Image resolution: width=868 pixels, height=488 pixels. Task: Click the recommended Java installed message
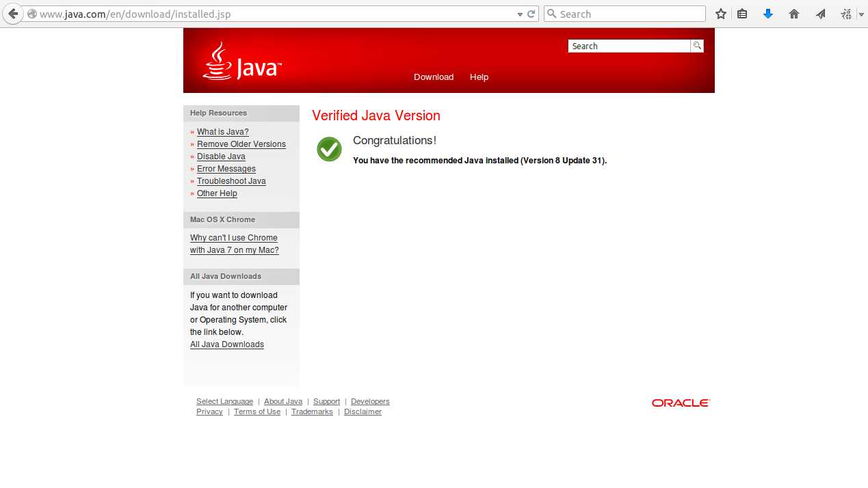480,161
